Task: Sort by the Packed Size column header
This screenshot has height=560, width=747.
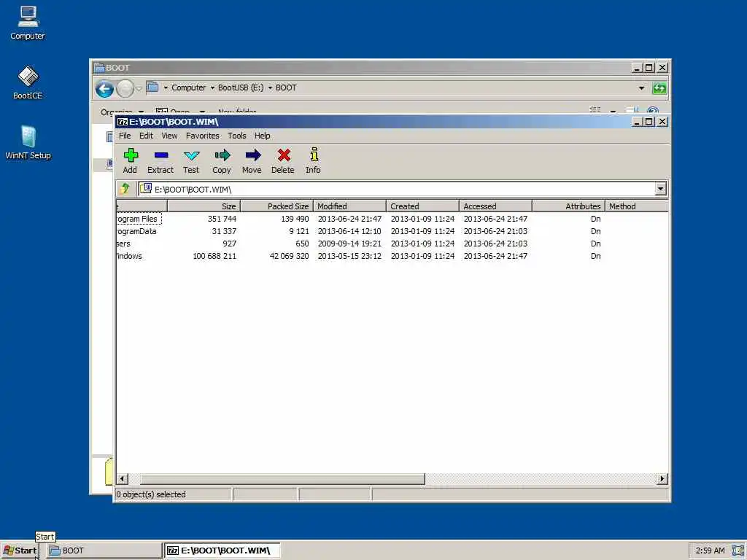Action: coord(276,206)
